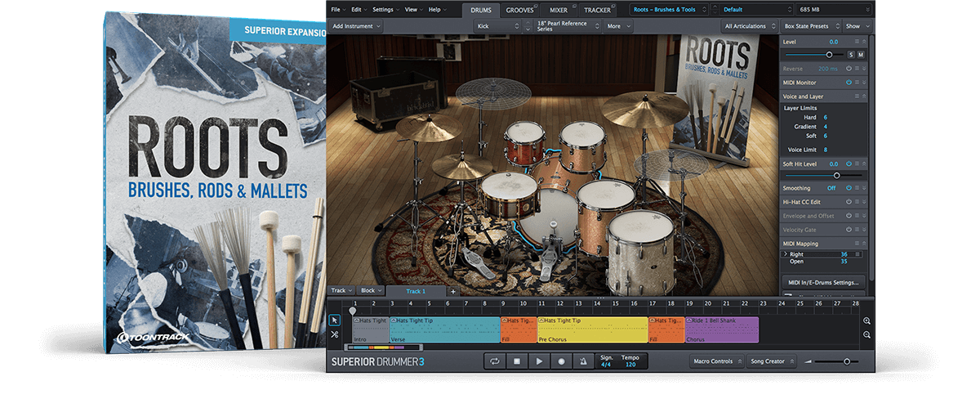
Task: Select the Verse Hats Tight Tip block
Action: tap(445, 330)
